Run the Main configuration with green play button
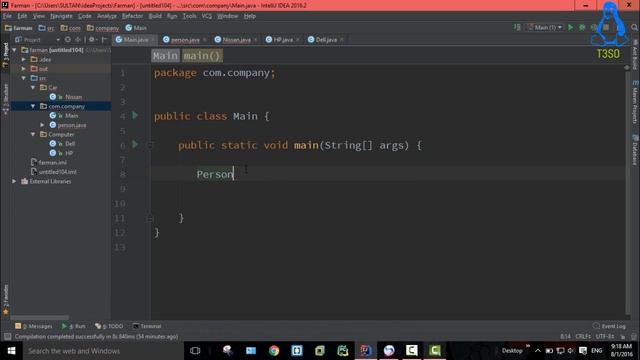This screenshot has width=640, height=360. click(570, 27)
